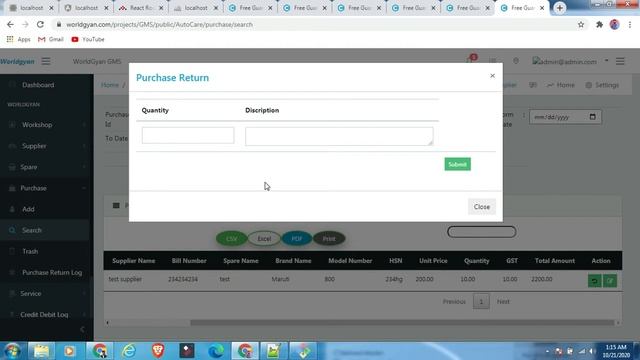Open the Apps bookmark shortcut

pos(18,39)
